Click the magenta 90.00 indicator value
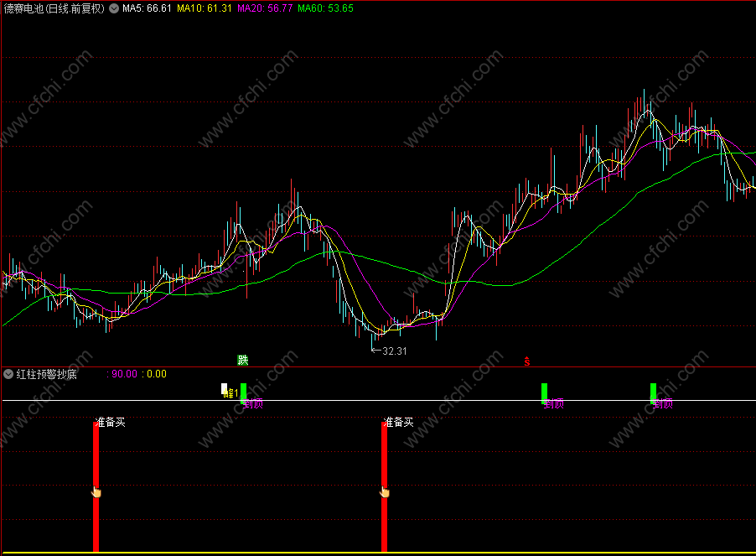 [124, 374]
